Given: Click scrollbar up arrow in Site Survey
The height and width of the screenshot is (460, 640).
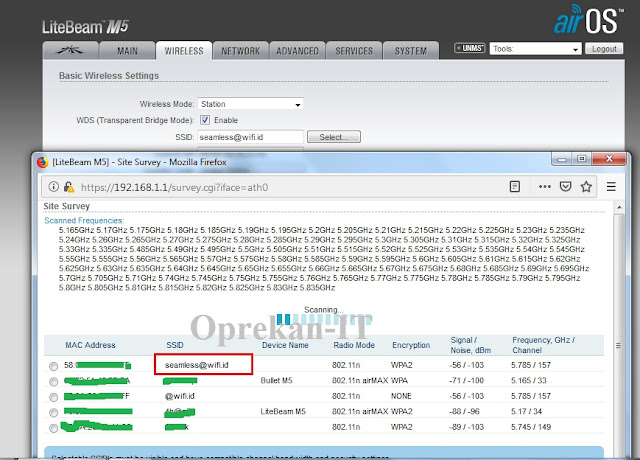Looking at the screenshot, I should [x=619, y=207].
